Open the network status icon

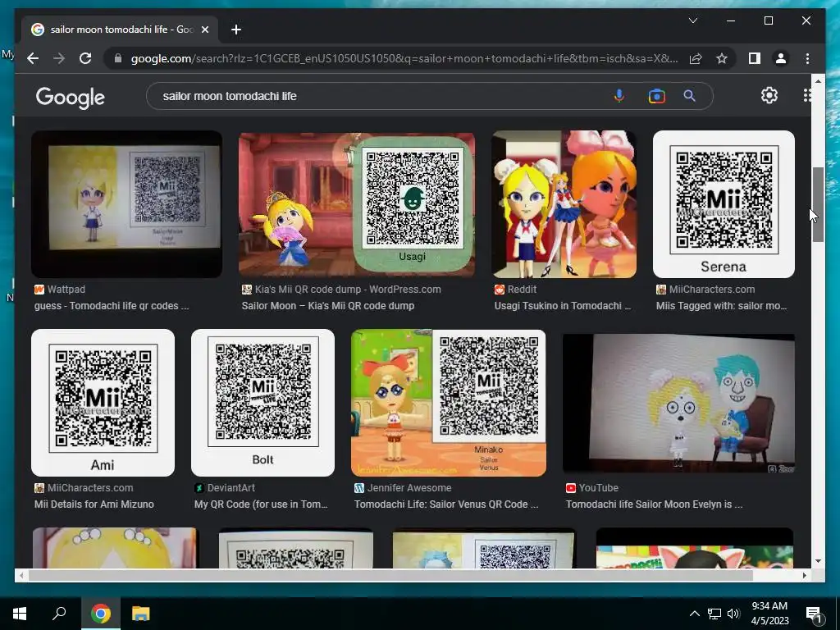[x=714, y=614]
